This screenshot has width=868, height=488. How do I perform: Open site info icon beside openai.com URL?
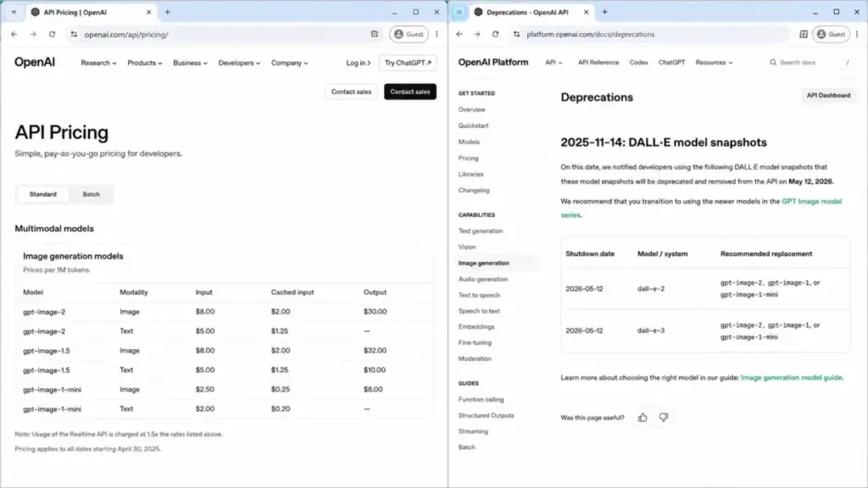74,34
